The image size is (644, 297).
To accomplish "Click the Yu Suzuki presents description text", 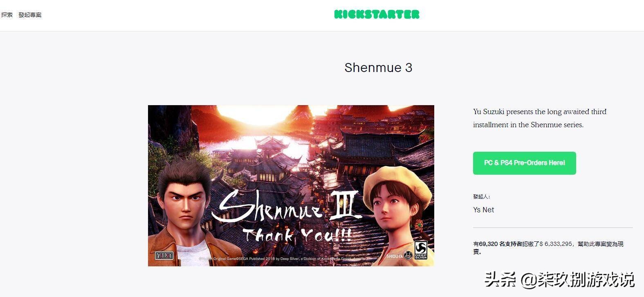I will [540, 118].
